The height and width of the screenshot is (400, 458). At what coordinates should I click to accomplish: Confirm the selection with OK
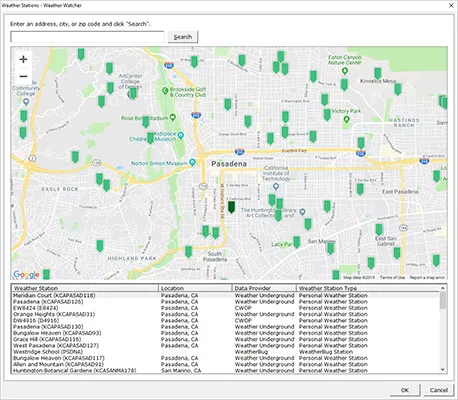405,390
